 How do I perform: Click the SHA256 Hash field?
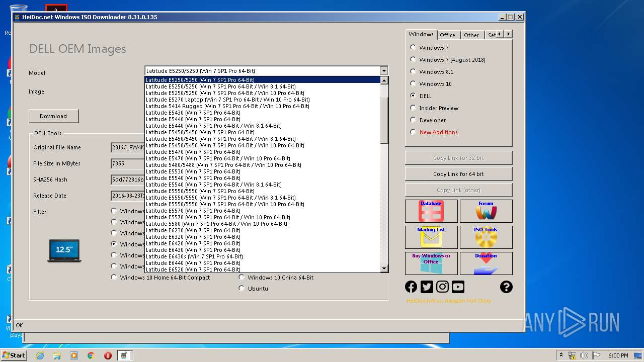[128, 179]
